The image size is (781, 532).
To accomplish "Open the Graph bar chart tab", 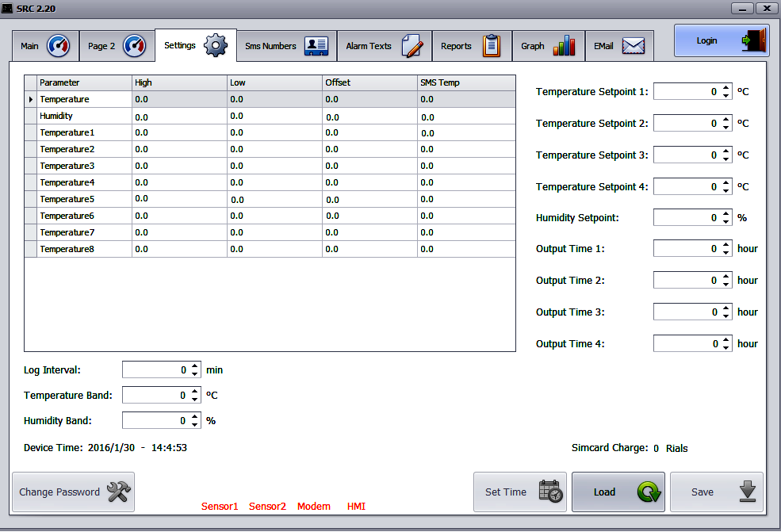I will click(548, 46).
